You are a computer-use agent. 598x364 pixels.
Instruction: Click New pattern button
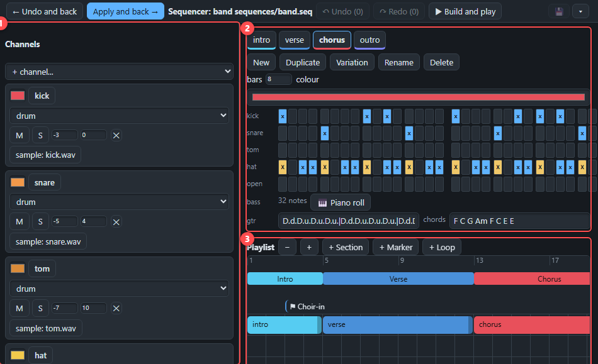coord(261,62)
